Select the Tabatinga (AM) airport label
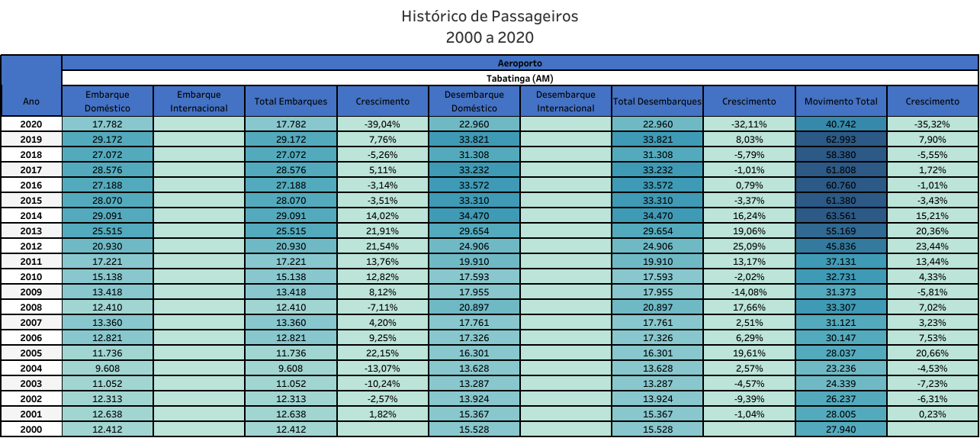Screen dimensions: 980x438 pos(520,78)
